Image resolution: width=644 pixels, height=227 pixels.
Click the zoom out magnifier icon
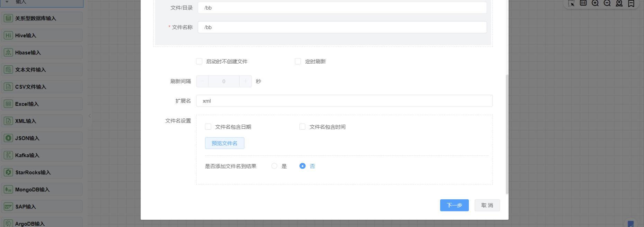[607, 3]
